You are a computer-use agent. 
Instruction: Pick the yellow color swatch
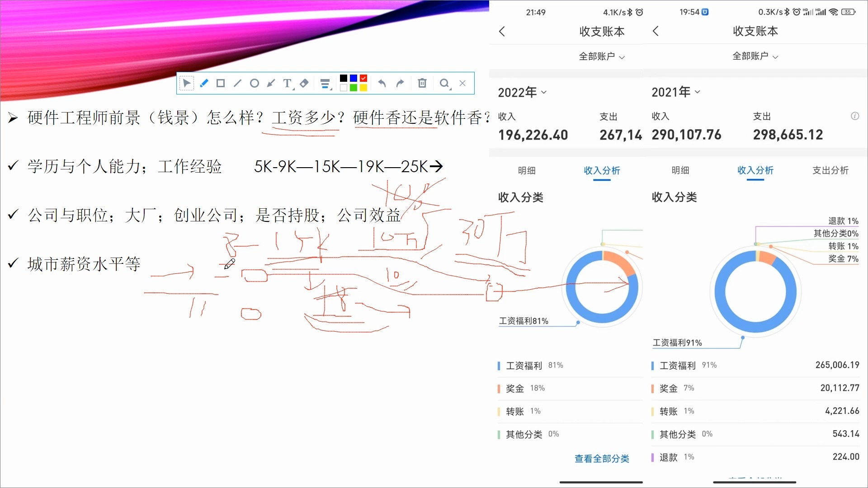click(363, 88)
